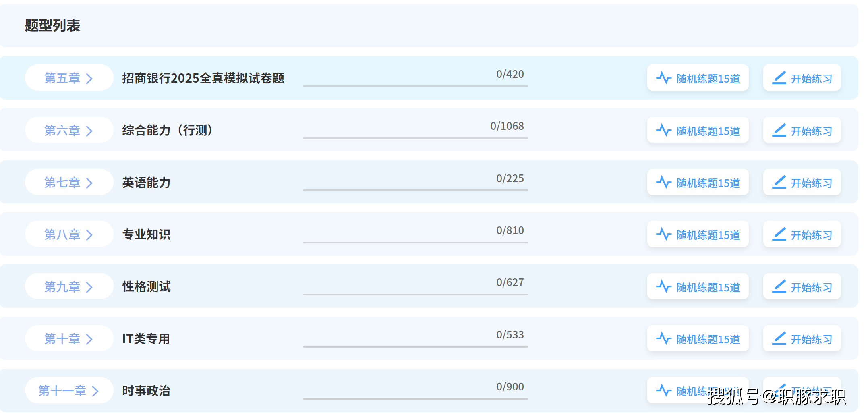This screenshot has height=415, width=868.
Task: Click the 0/1068 progress bar
Action: (x=415, y=138)
